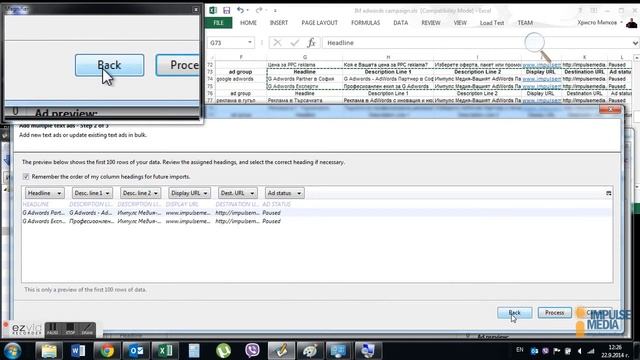Viewport: 640px width, 360px height.
Task: Open the Desc. line 1 column dropdown
Action: 92,193
